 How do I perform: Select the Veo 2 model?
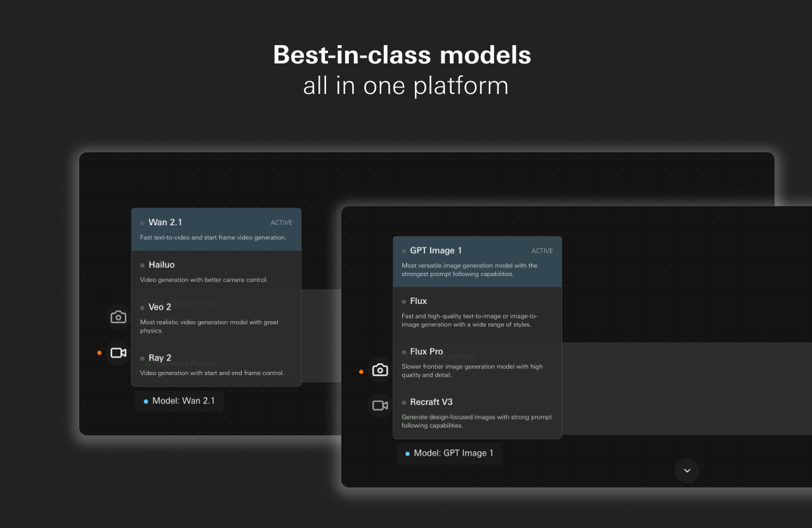click(x=216, y=318)
